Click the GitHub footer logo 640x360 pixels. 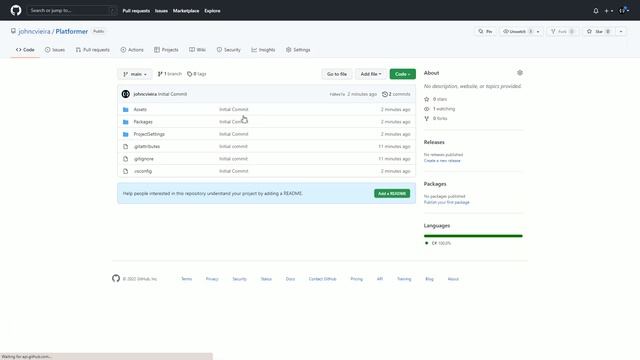tap(116, 278)
